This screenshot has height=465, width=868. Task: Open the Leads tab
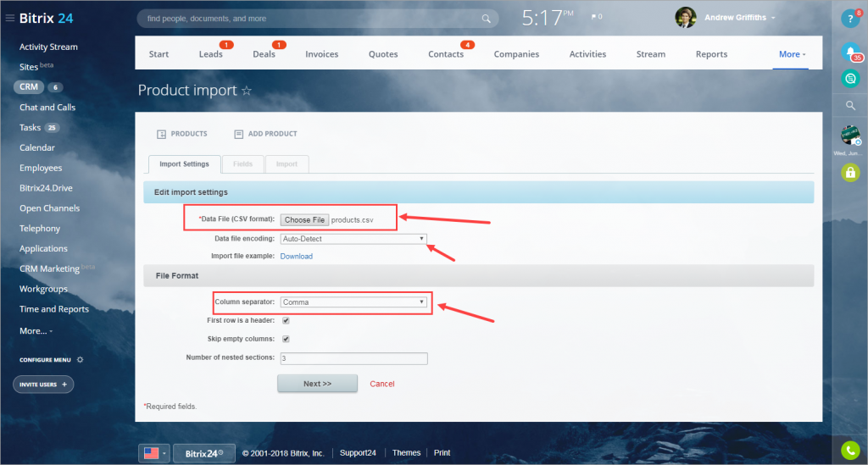(211, 54)
